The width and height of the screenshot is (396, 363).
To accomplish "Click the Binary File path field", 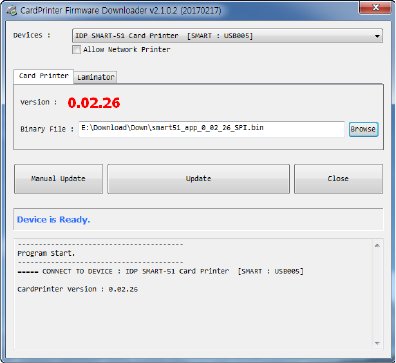I will tap(212, 129).
